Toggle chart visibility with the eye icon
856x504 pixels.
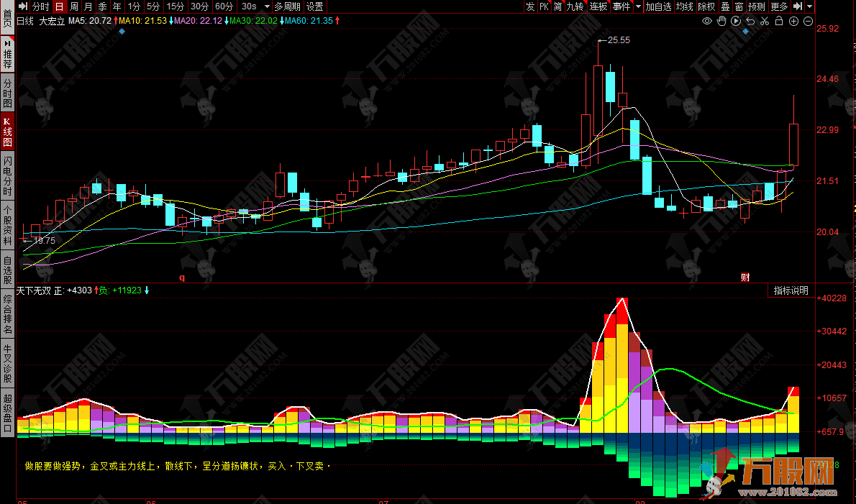(x=707, y=21)
